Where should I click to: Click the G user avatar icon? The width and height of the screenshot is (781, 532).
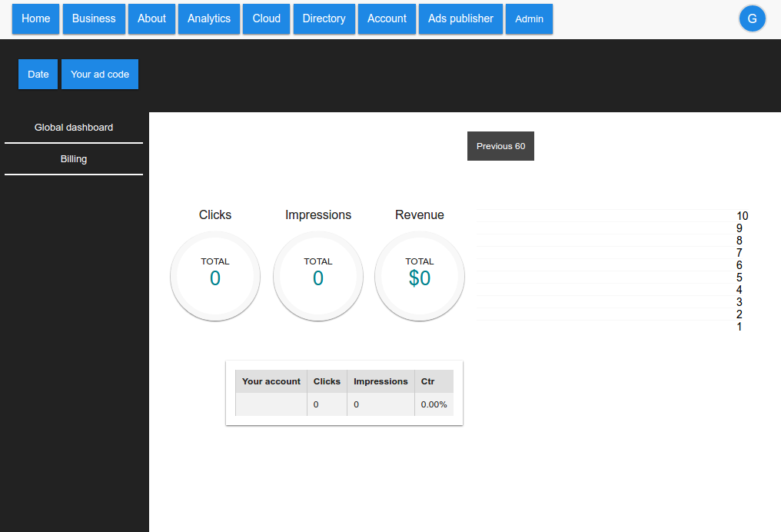coord(752,19)
